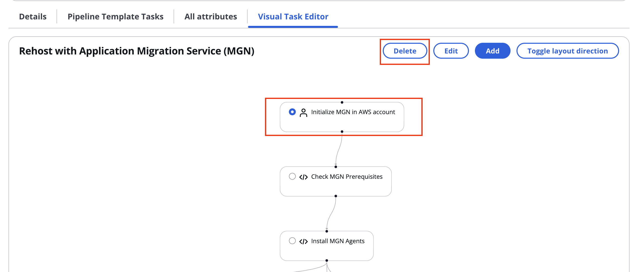Click the top connector dot of Install MGN Agents
Viewport: 644px width, 272px height.
[327, 231]
